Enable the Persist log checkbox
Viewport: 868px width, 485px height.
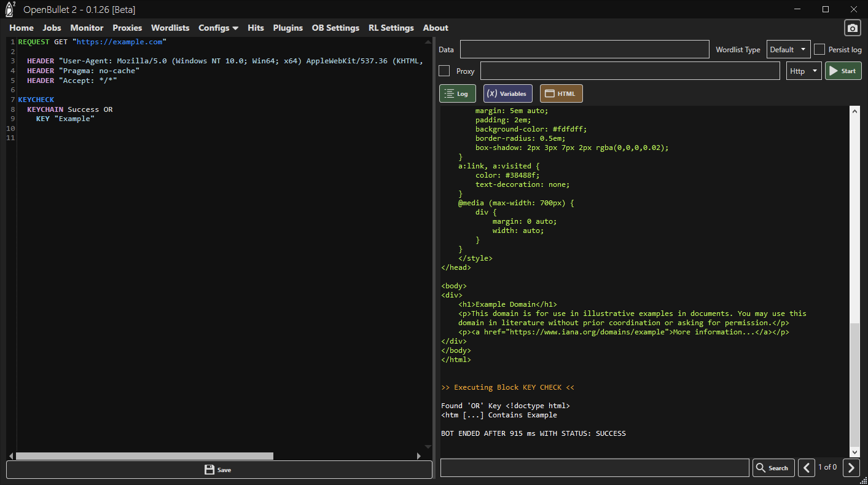click(x=819, y=50)
